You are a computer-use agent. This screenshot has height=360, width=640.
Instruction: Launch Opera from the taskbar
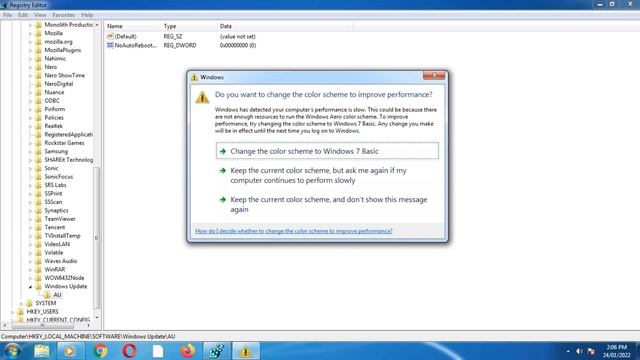[129, 351]
